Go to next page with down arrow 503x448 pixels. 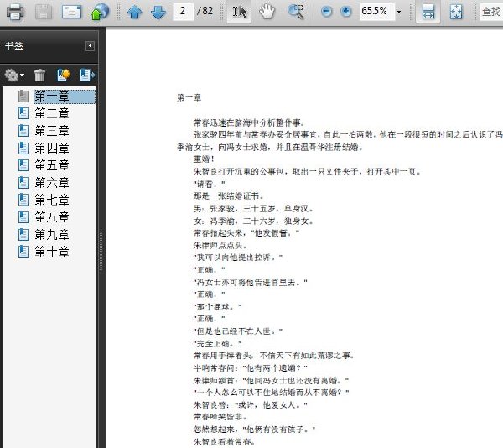158,13
